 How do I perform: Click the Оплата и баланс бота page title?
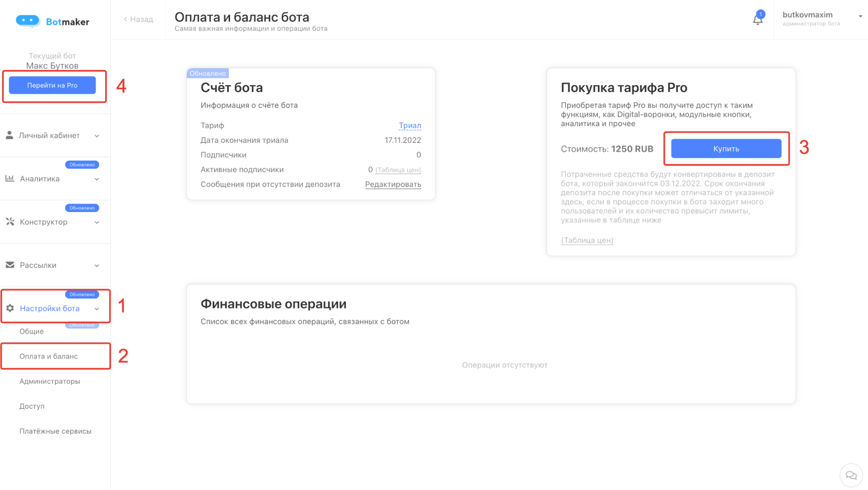point(242,17)
